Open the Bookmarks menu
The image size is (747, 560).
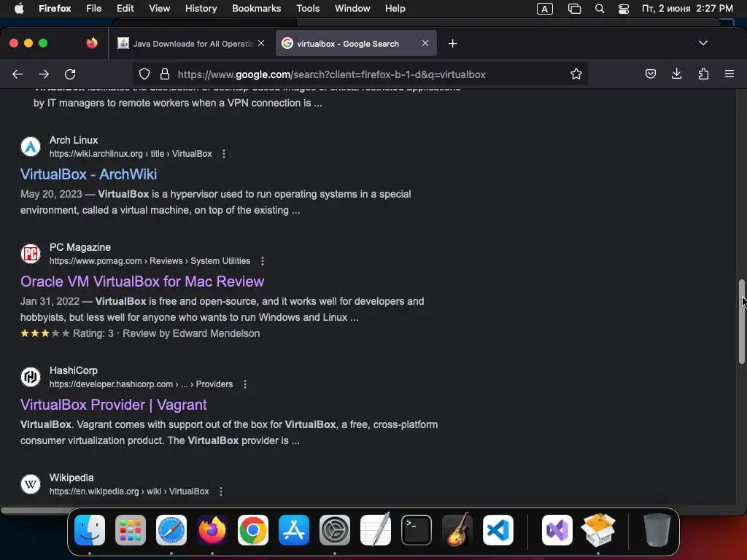point(256,9)
